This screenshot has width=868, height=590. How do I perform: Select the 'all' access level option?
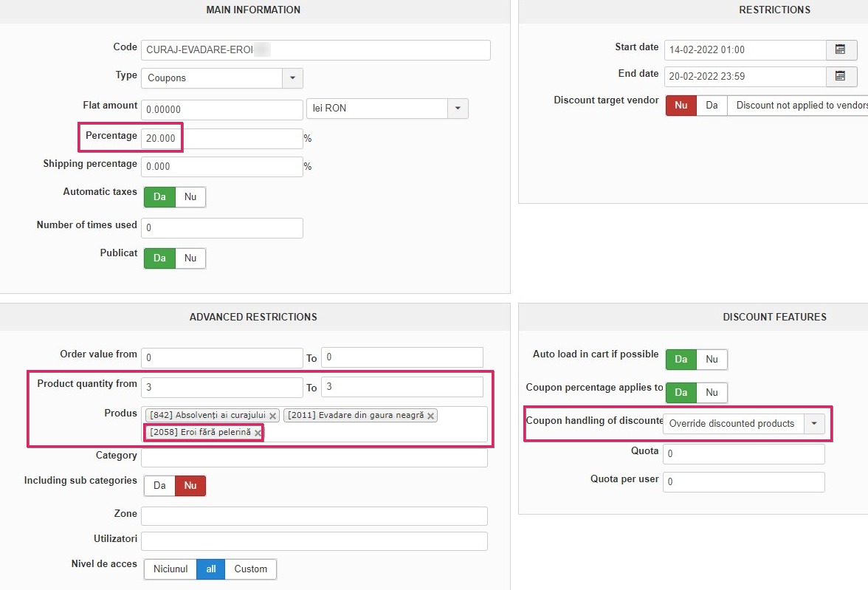pos(211,569)
